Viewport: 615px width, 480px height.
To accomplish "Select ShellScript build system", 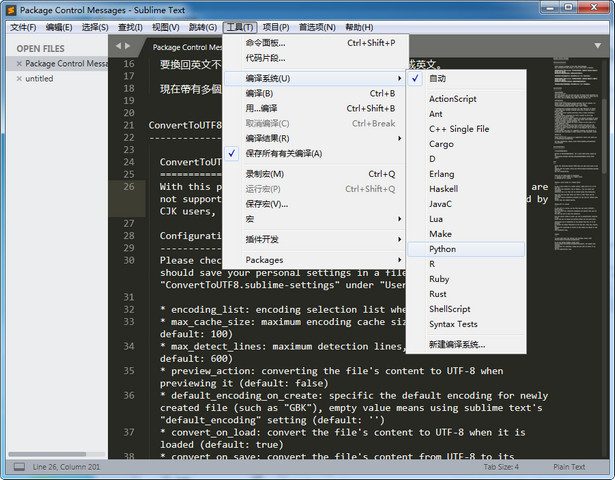I will tap(466, 309).
